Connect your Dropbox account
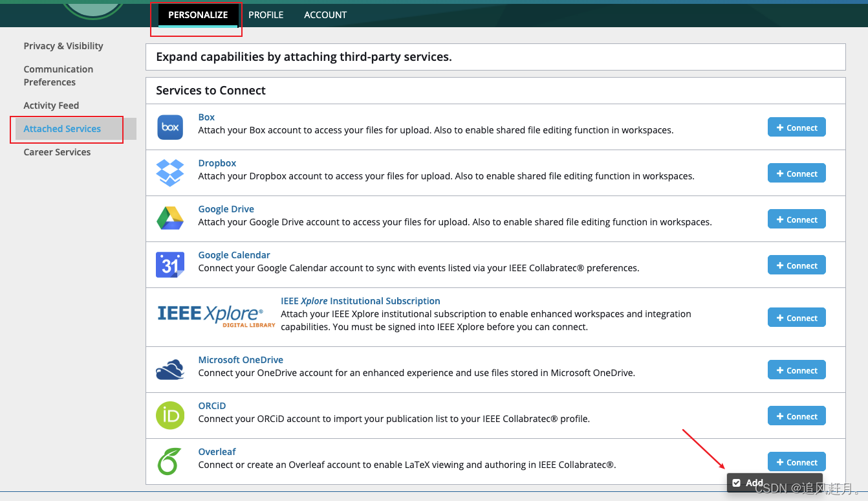868x501 pixels. (796, 173)
